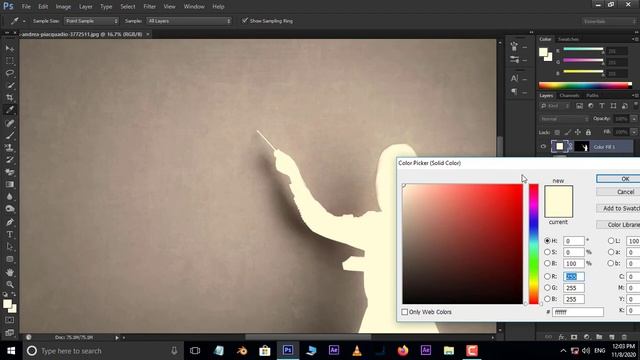
Task: Select the Hand tool
Action: click(10, 272)
